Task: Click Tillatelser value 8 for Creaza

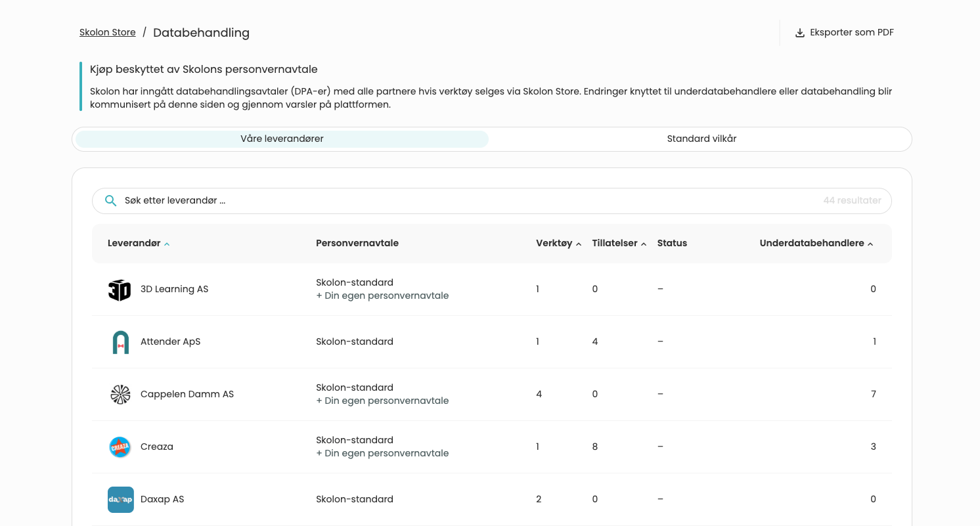Action: point(595,447)
